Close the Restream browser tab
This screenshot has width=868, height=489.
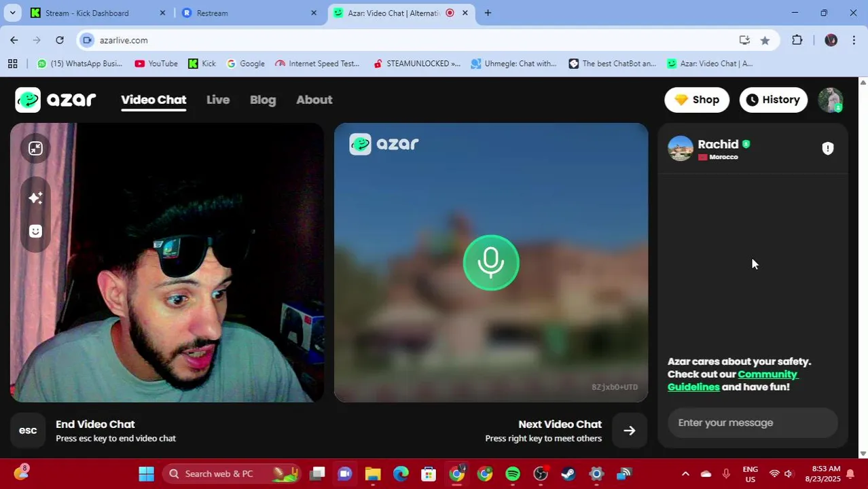coord(314,13)
